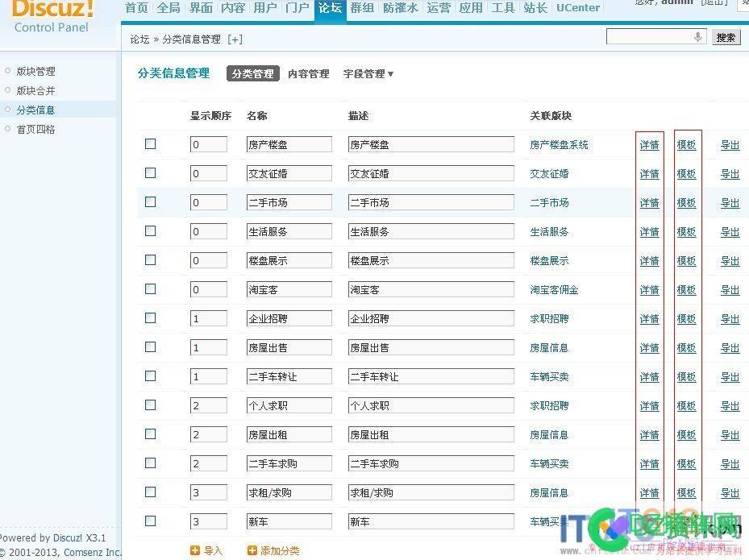Open 详情 for the 企业招聘 row
Viewport: 749px width, 560px height.
[649, 319]
